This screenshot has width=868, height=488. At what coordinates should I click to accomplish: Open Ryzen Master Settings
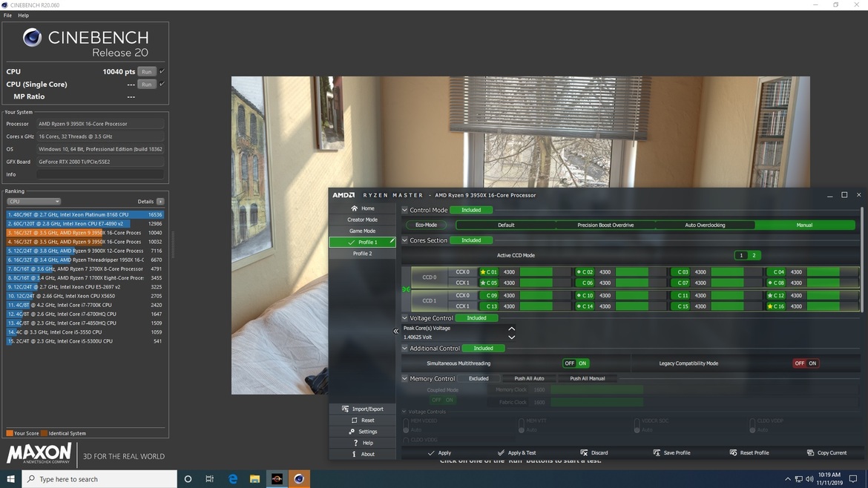tap(363, 432)
